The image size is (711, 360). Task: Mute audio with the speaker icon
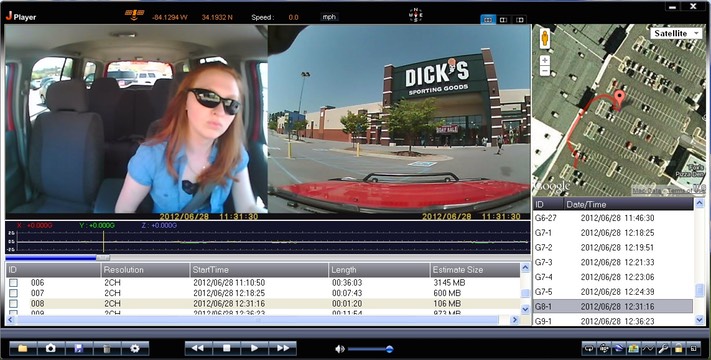pos(339,349)
